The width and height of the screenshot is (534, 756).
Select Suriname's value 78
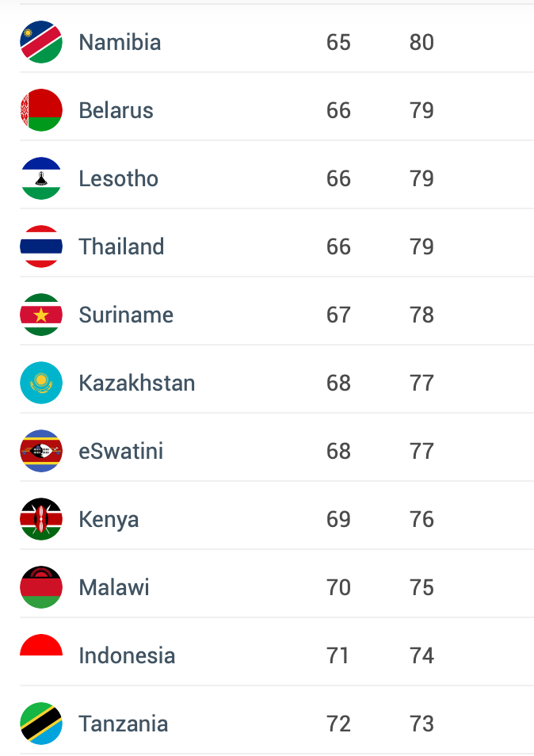[x=421, y=315]
